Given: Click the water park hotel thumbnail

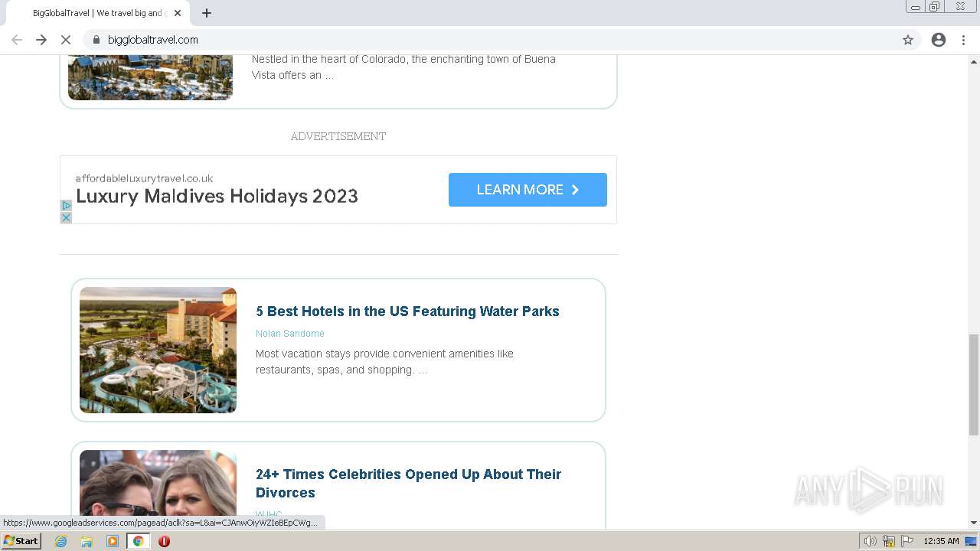Looking at the screenshot, I should click(158, 350).
